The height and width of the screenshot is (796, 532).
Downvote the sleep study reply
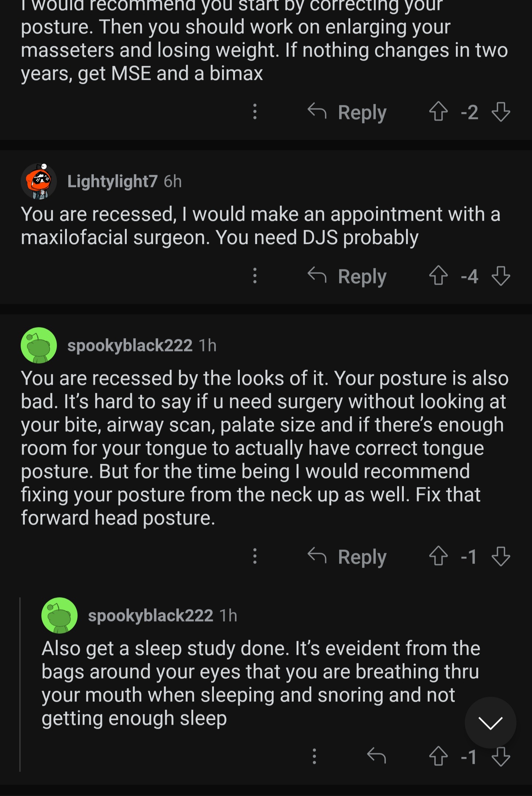tap(501, 756)
